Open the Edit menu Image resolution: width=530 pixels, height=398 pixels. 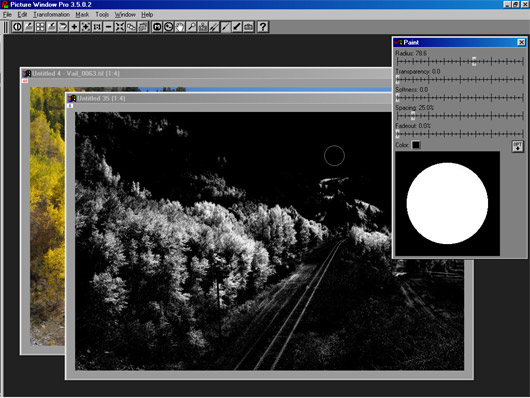(22, 15)
